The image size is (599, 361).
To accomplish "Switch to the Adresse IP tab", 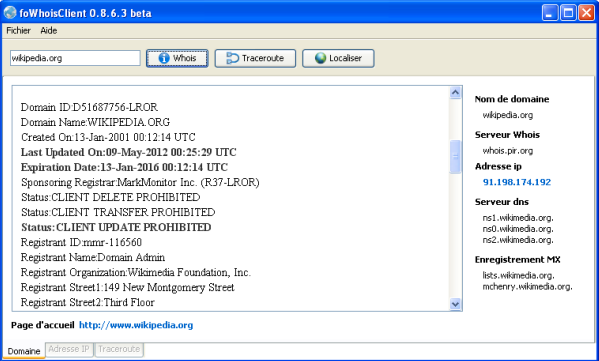I will 69,349.
